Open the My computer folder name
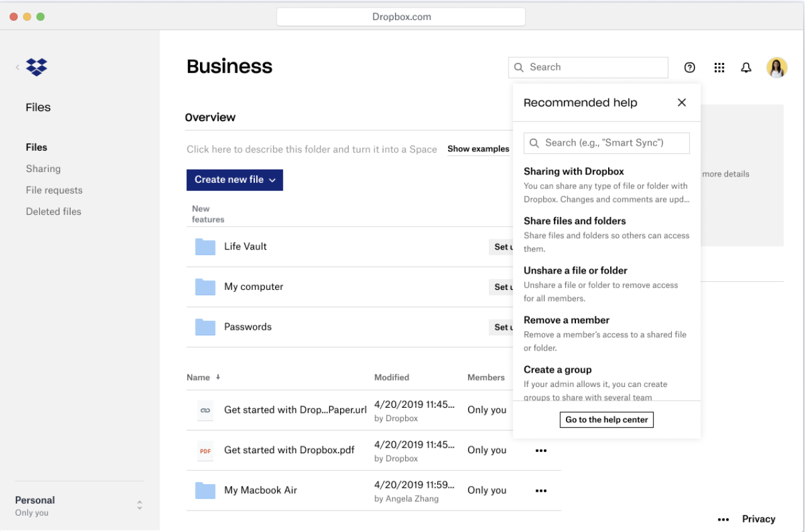Screen dimensions: 805x532 254,287
